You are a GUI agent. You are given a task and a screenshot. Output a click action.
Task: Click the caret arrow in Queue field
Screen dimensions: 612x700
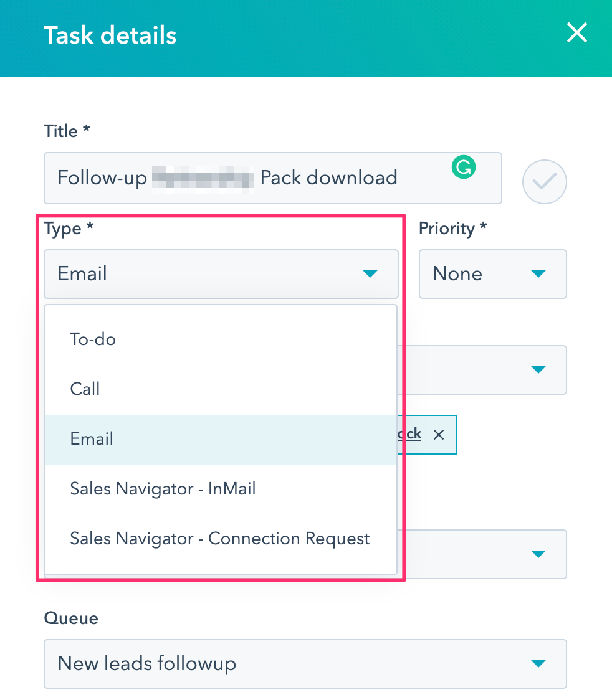coord(538,664)
